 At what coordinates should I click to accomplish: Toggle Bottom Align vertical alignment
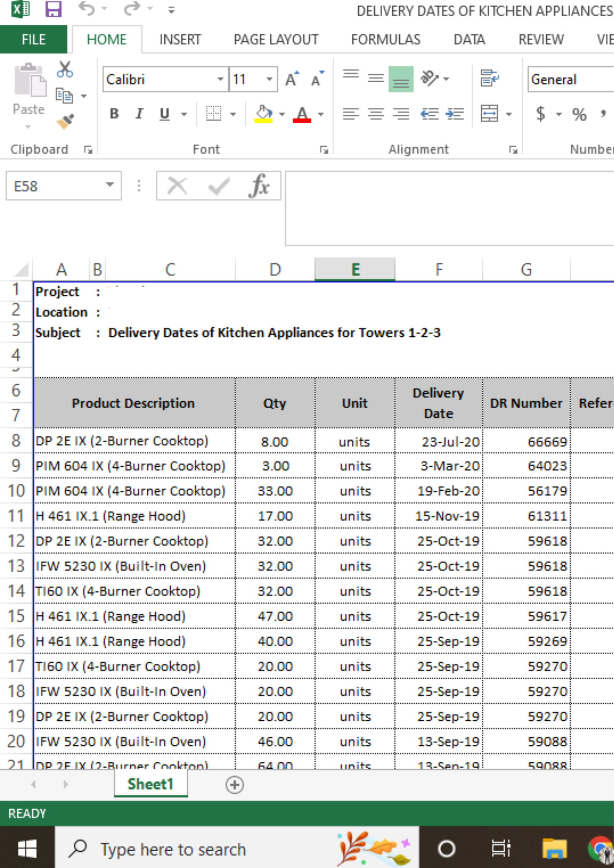point(401,79)
